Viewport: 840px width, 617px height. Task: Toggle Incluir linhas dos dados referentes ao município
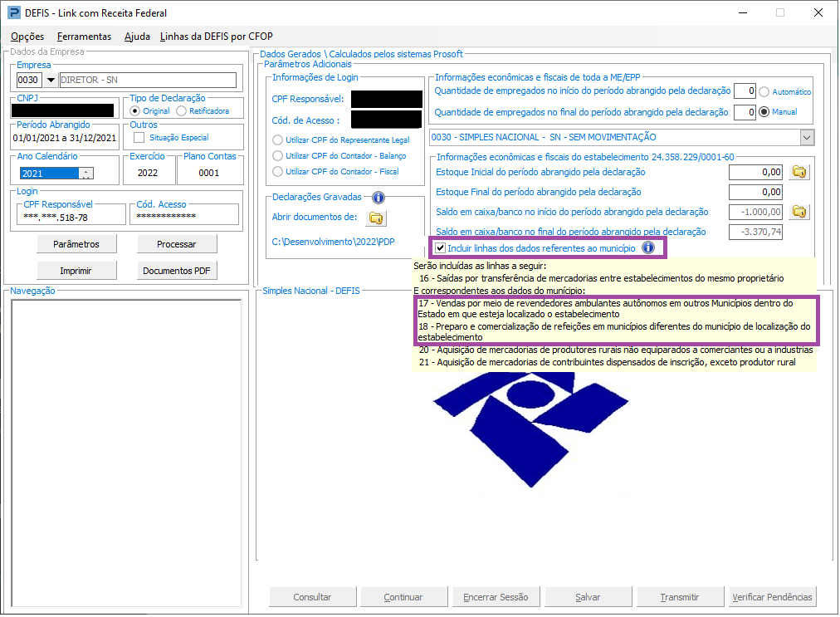(441, 248)
